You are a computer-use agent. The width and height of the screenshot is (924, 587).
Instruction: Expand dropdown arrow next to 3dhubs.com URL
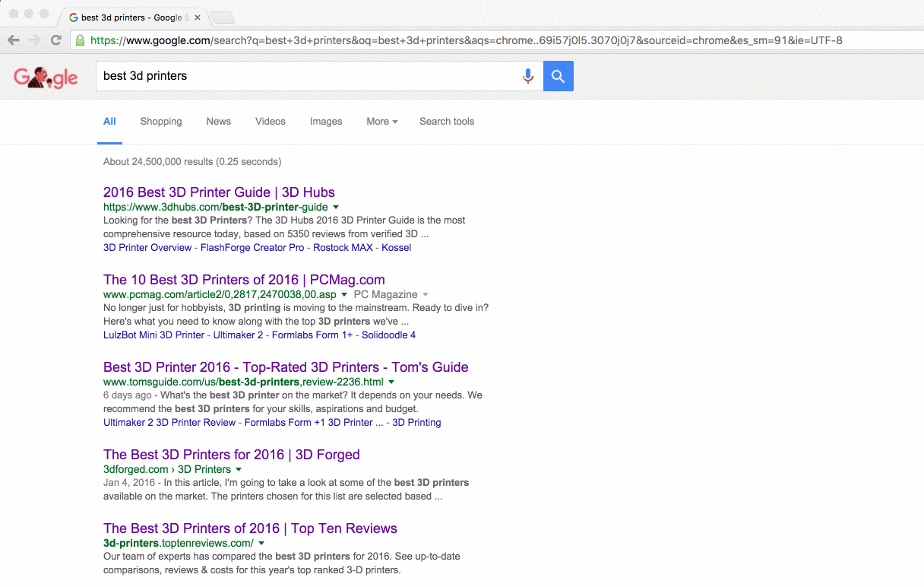tap(336, 207)
